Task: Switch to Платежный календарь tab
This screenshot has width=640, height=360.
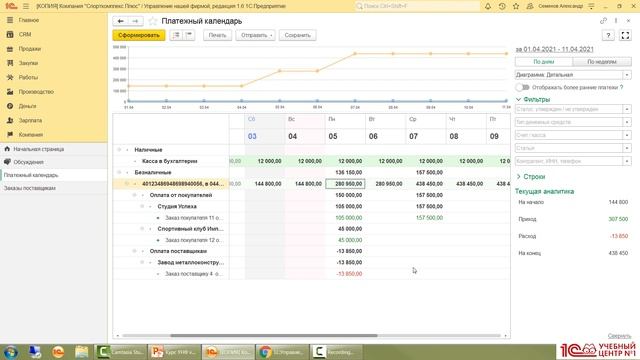Action: click(x=53, y=175)
